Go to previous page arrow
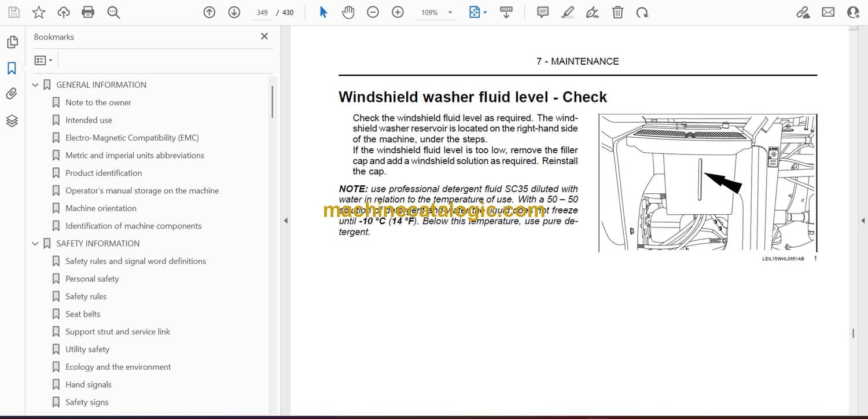Viewport: 868px width, 419px height. [209, 12]
